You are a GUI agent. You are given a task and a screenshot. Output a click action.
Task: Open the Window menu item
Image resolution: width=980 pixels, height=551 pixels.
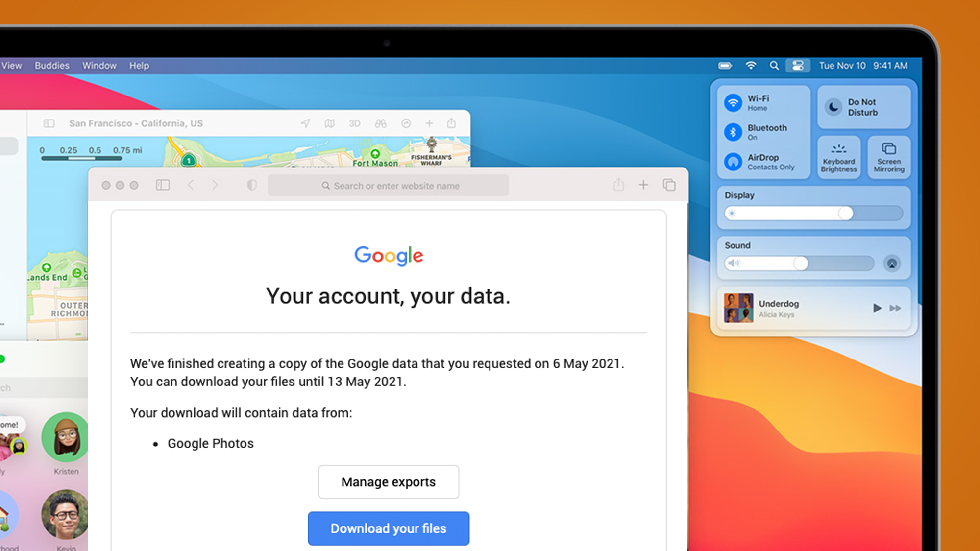click(98, 65)
